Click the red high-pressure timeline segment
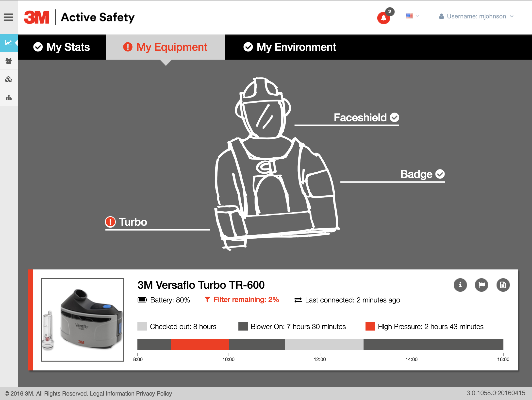 pos(200,344)
